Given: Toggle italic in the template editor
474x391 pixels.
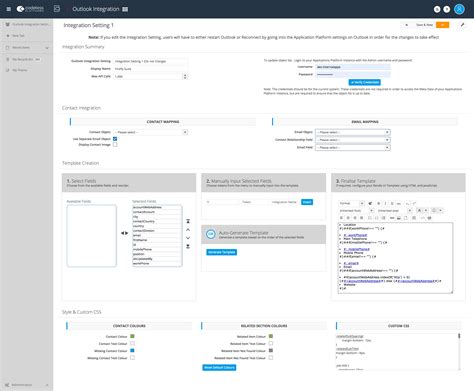Looking at the screenshot, I should [385, 203].
